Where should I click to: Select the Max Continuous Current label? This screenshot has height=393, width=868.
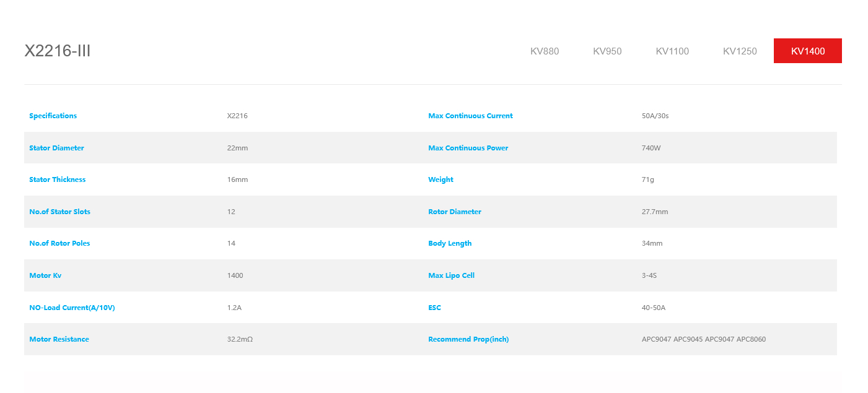click(x=470, y=116)
